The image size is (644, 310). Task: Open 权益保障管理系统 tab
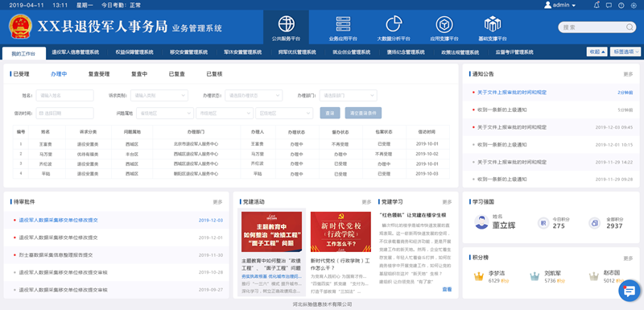(134, 52)
